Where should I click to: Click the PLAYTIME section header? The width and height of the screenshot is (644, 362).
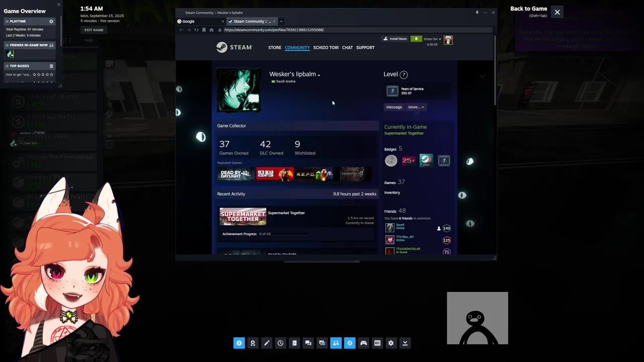coord(29,21)
